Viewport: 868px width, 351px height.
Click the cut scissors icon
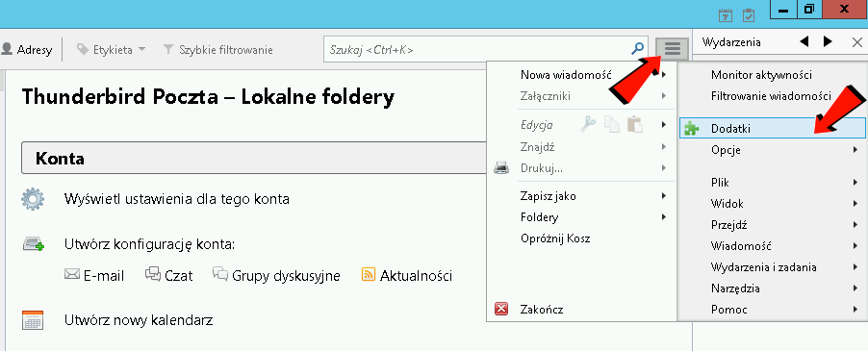point(587,125)
